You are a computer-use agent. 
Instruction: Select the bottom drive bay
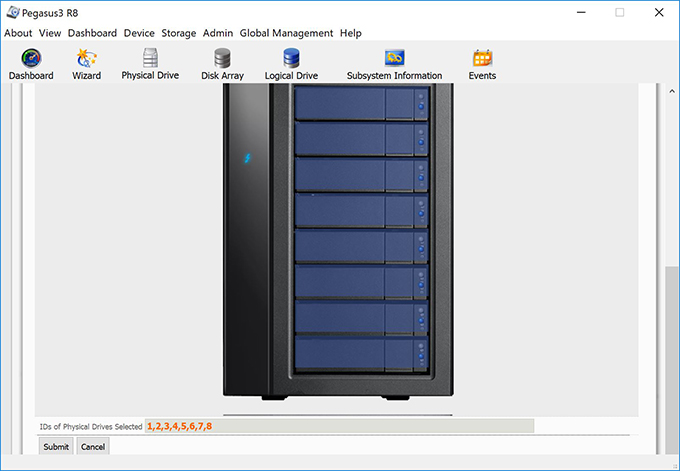[x=361, y=353]
